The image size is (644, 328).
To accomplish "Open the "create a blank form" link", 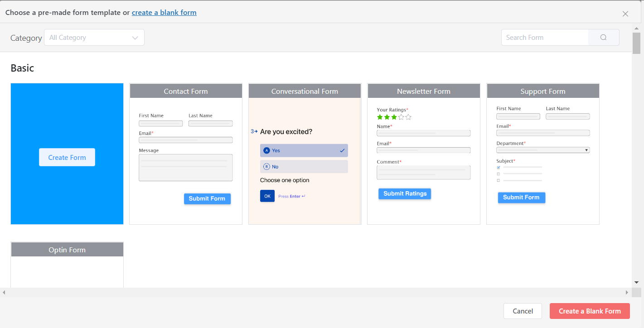I will pos(164,12).
